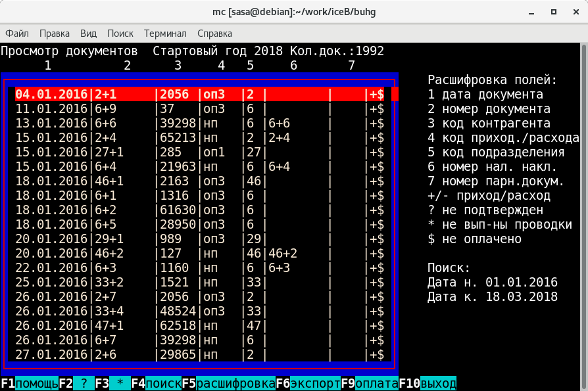
Task: Select the row 18.01.2016 document 46+1
Action: (199, 181)
